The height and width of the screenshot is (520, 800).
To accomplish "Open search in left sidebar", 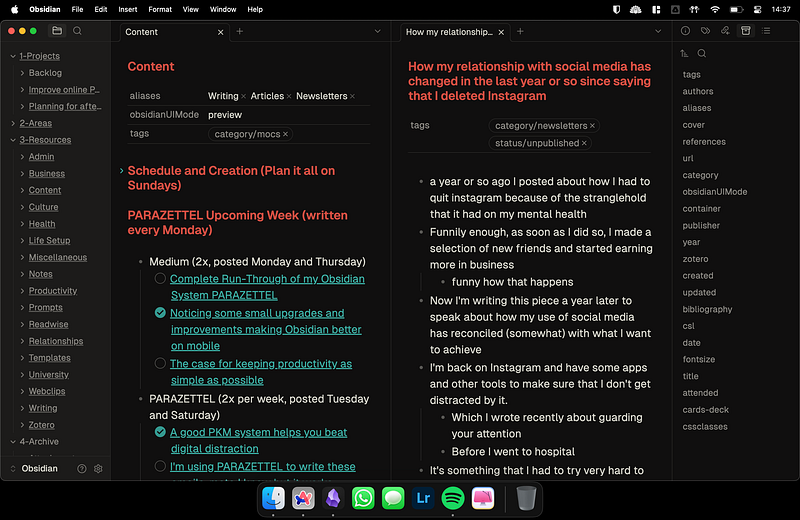I will [77, 31].
